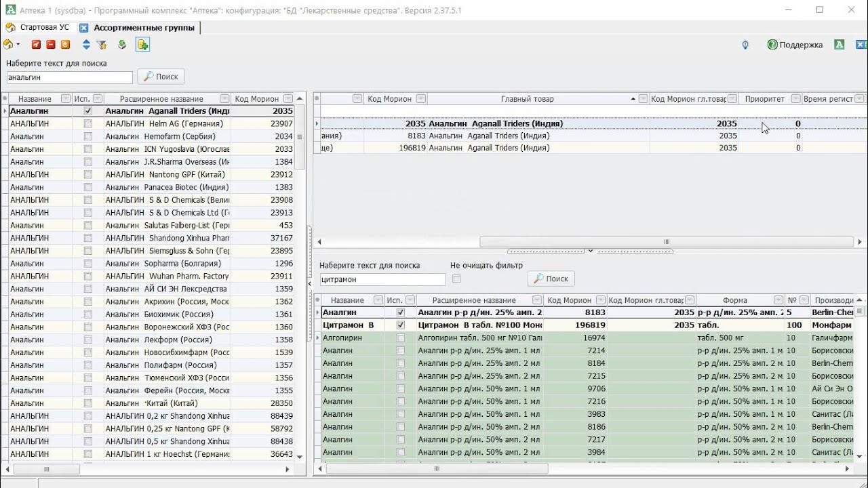Click the blue location pin icon
The image size is (868, 488).
[x=745, y=45]
